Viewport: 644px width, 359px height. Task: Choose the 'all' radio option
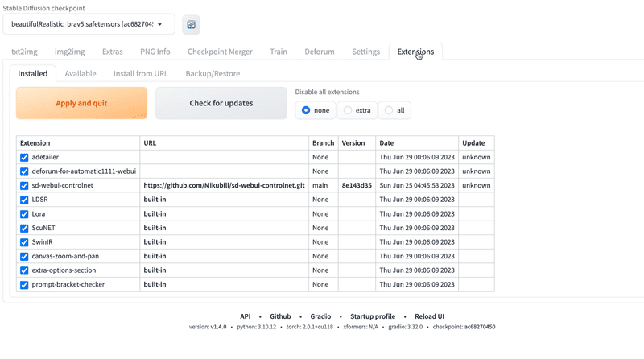tap(390, 110)
